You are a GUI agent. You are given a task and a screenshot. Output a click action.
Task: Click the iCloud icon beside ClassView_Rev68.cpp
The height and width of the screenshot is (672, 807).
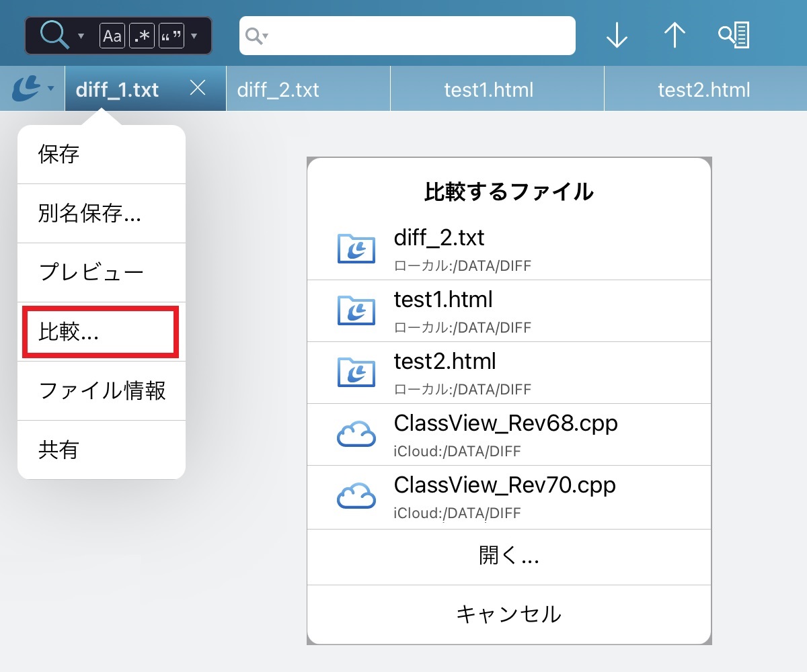coord(356,433)
